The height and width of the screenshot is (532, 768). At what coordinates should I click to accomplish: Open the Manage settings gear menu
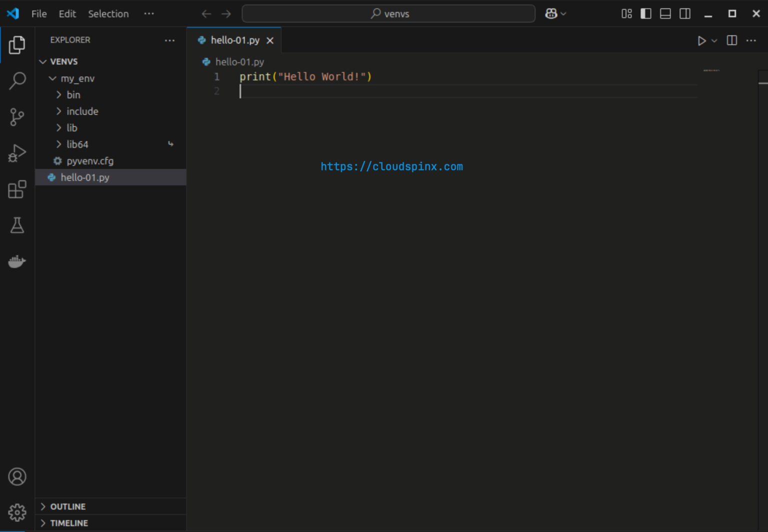coord(17,513)
